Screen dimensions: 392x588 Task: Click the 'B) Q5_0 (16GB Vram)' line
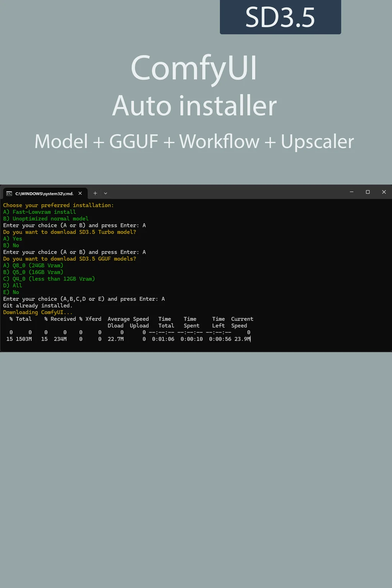[33, 272]
